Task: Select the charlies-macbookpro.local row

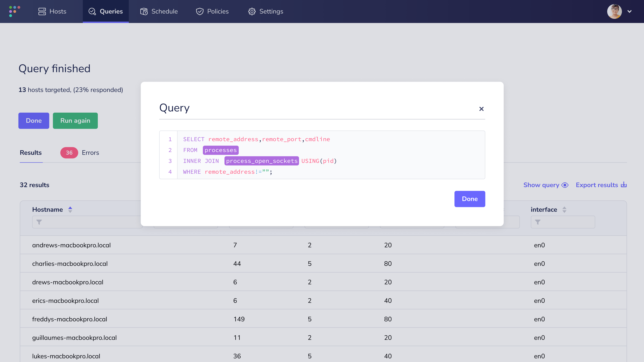Action: coord(323,264)
